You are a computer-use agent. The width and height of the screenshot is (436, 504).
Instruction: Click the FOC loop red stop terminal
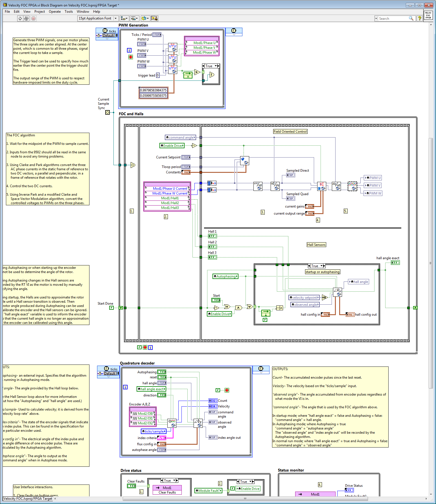(145, 347)
